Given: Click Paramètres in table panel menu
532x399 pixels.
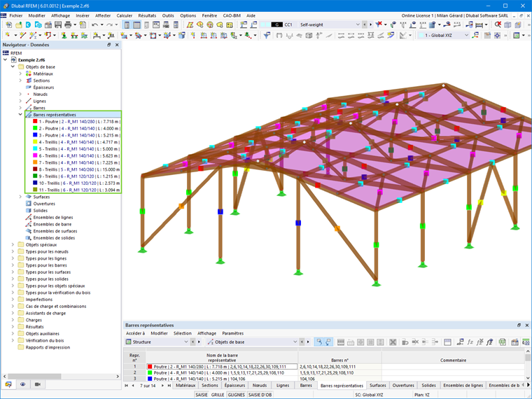Looking at the screenshot, I should click(x=232, y=333).
